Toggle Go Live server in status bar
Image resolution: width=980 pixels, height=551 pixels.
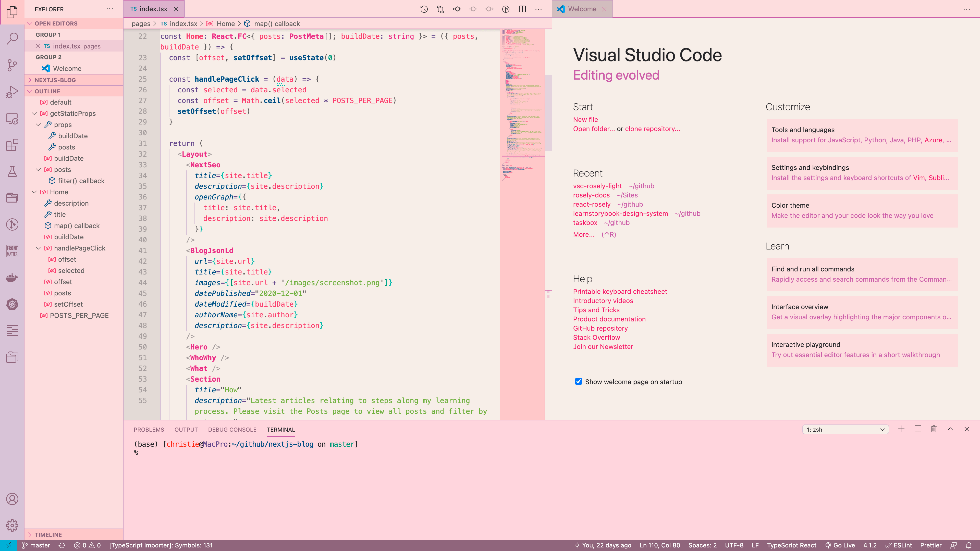[840, 545]
